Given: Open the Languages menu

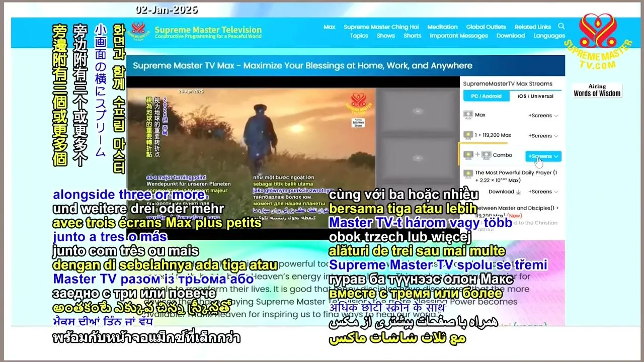Looking at the screenshot, I should click(549, 36).
